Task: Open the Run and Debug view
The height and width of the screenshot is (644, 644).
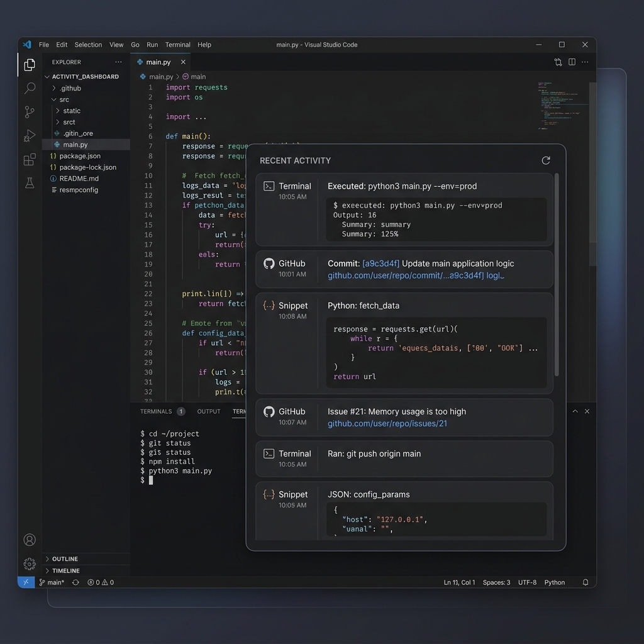Action: 30,136
